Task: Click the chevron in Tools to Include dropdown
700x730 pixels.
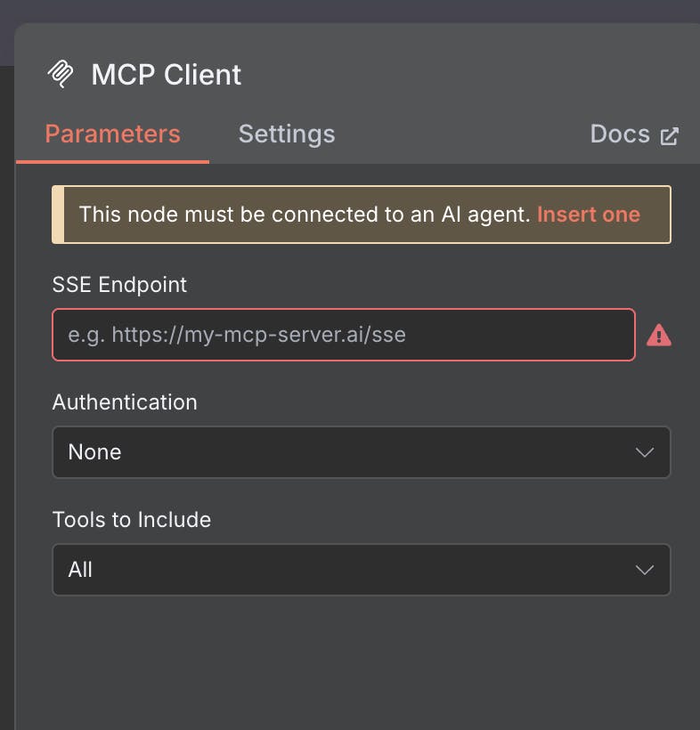Action: coord(645,570)
